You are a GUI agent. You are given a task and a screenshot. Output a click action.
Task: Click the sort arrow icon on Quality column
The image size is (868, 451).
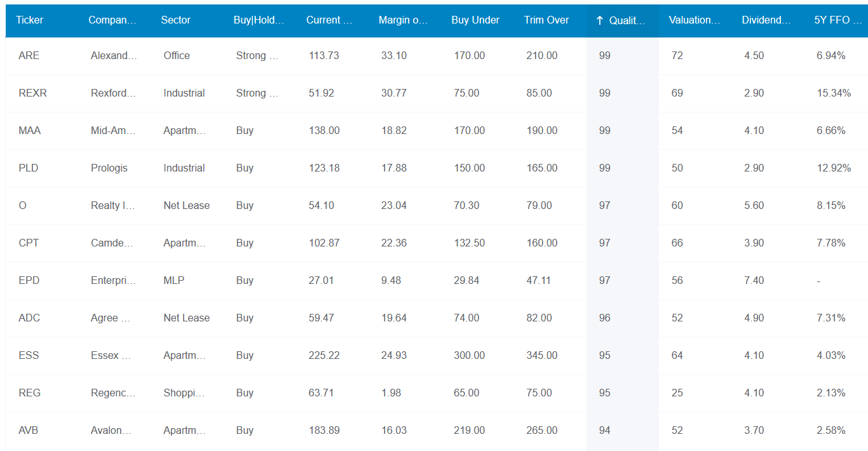click(599, 20)
